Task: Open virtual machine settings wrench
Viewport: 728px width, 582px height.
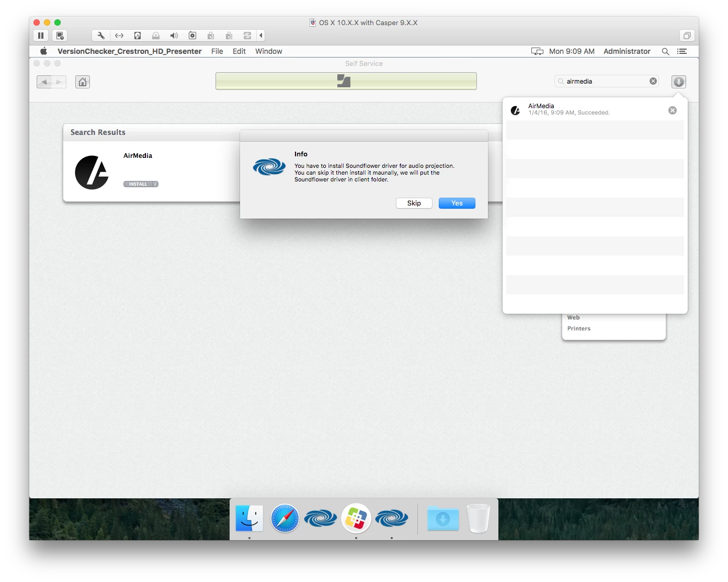Action: point(101,36)
